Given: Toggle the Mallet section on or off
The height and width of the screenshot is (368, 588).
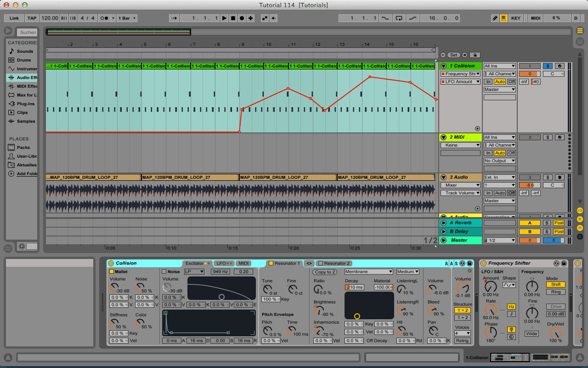Looking at the screenshot, I should point(112,272).
